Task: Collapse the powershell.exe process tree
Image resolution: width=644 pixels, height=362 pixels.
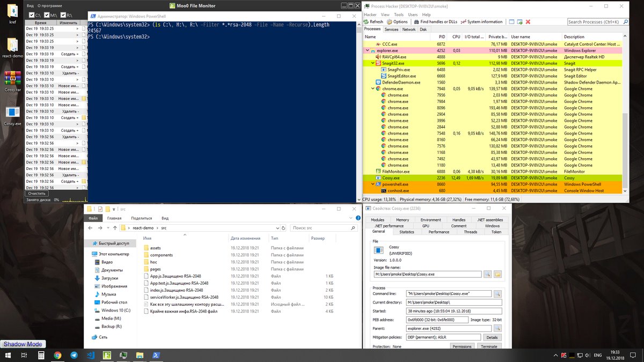Action: point(372,184)
